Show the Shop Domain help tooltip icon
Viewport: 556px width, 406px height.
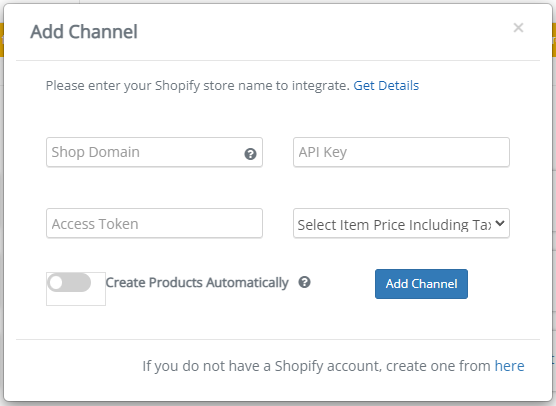tap(250, 154)
